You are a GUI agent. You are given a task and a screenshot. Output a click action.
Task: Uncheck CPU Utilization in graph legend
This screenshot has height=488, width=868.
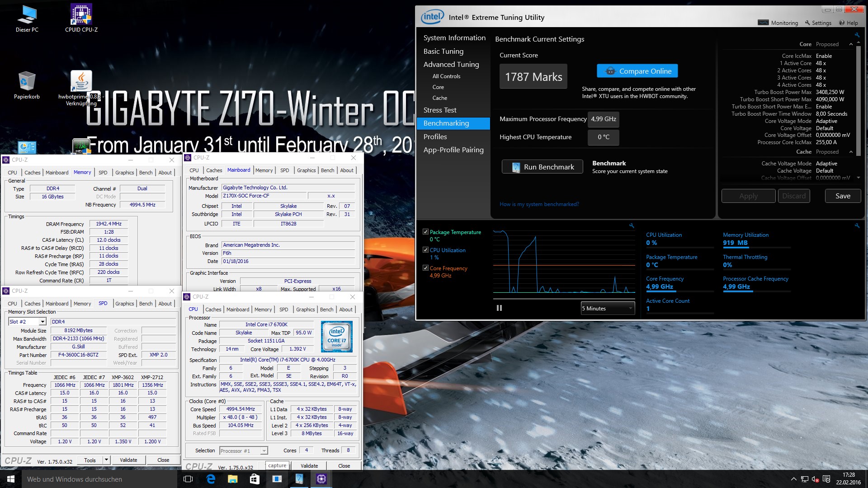point(425,249)
